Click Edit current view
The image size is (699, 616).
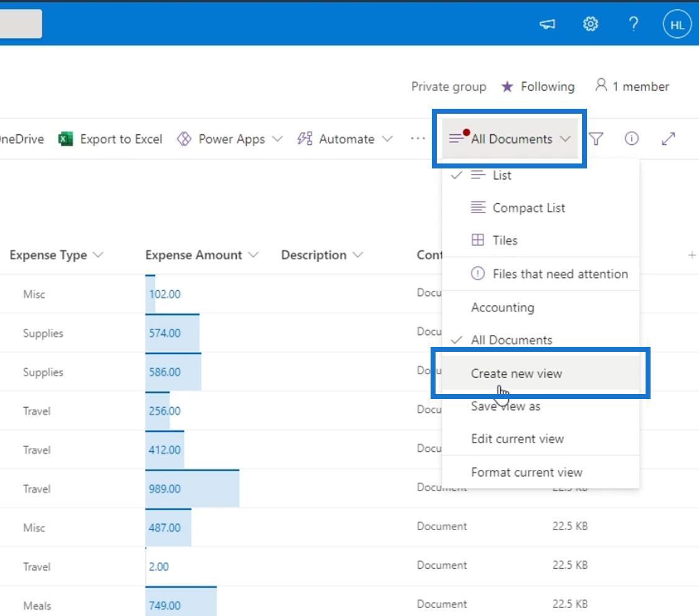[541, 438]
